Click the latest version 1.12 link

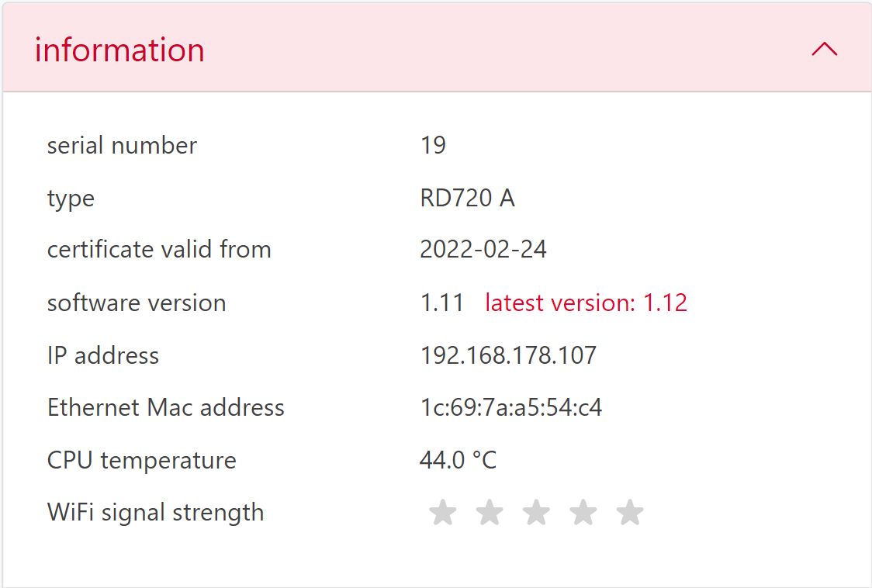(x=586, y=303)
